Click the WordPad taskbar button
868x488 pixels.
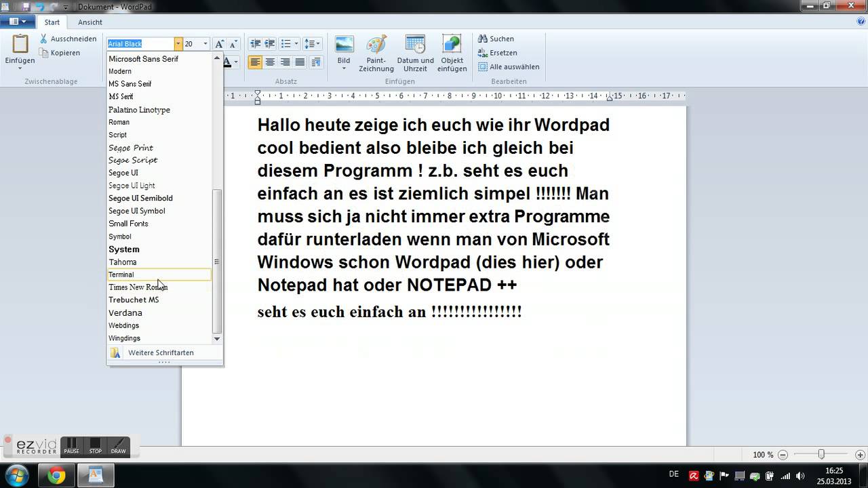95,476
